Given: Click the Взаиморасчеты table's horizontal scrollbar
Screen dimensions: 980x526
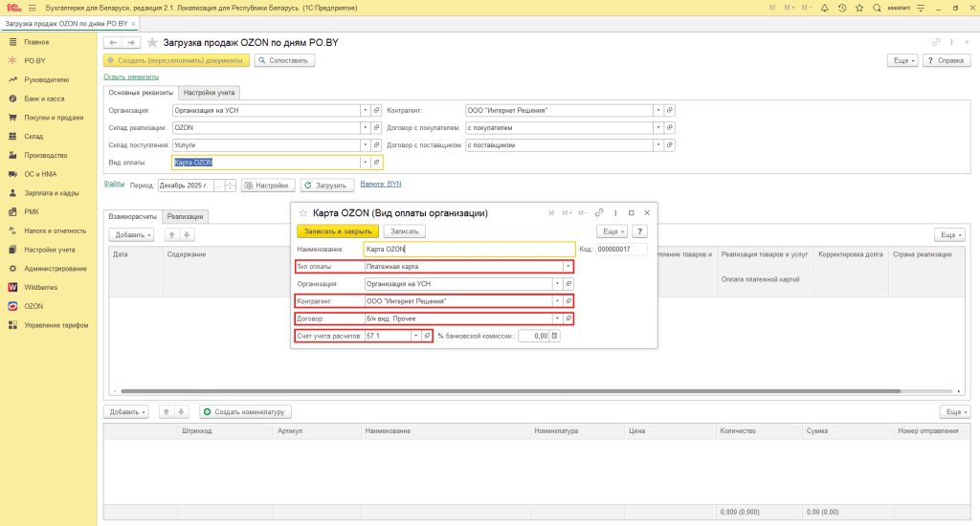Looking at the screenshot, I should pyautogui.click(x=511, y=391).
